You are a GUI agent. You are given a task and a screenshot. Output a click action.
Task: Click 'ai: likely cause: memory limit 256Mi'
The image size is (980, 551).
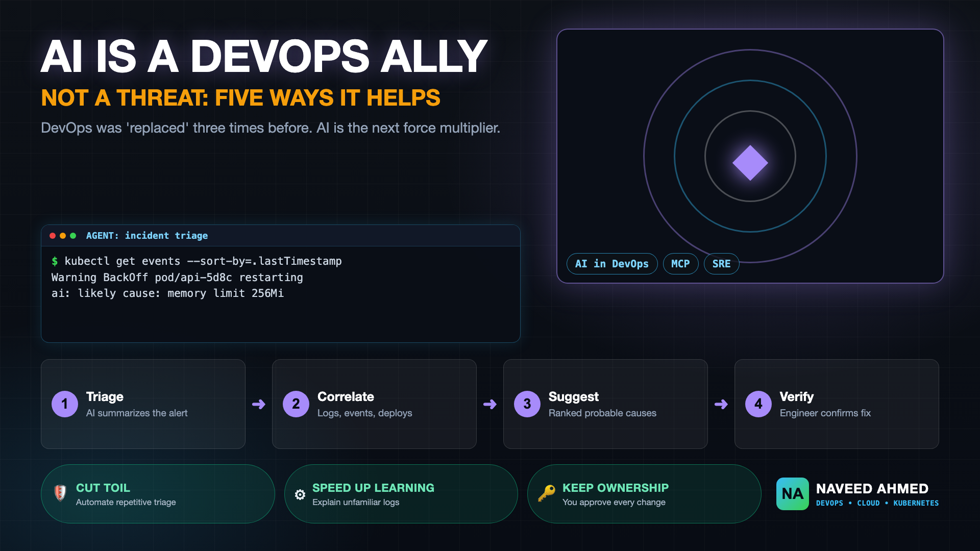point(167,293)
